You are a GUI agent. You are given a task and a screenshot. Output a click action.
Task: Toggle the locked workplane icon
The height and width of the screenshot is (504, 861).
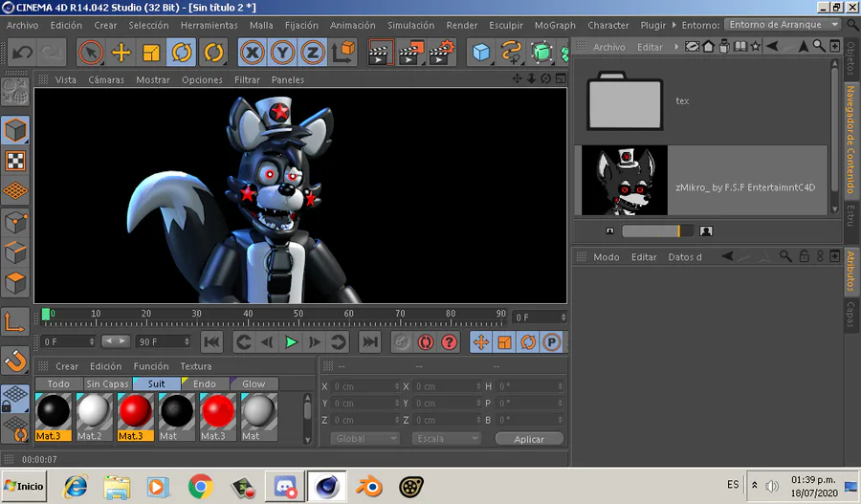point(14,399)
